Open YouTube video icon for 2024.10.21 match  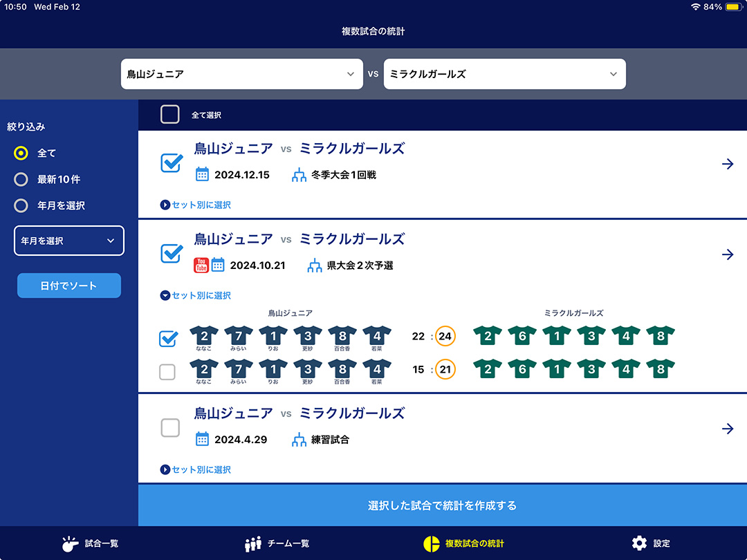(x=201, y=265)
